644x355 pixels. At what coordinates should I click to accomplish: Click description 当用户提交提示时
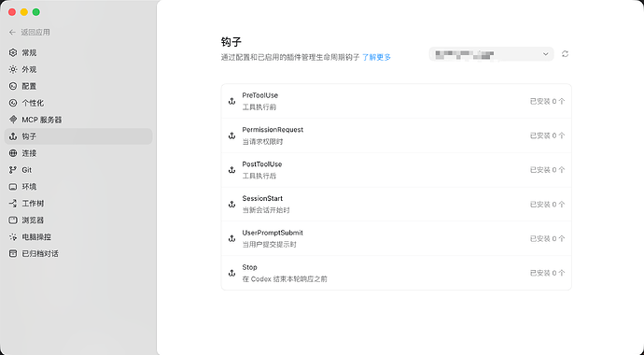coord(269,245)
